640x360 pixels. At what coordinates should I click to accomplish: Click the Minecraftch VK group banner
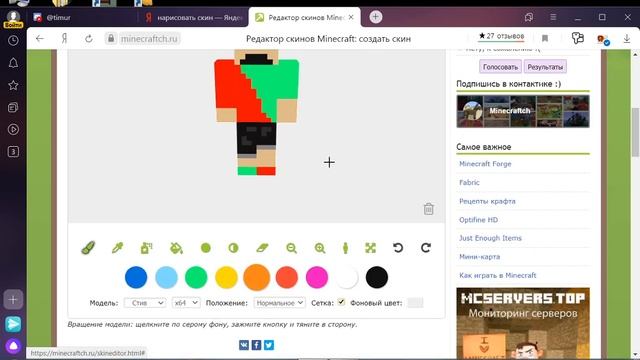pos(523,111)
